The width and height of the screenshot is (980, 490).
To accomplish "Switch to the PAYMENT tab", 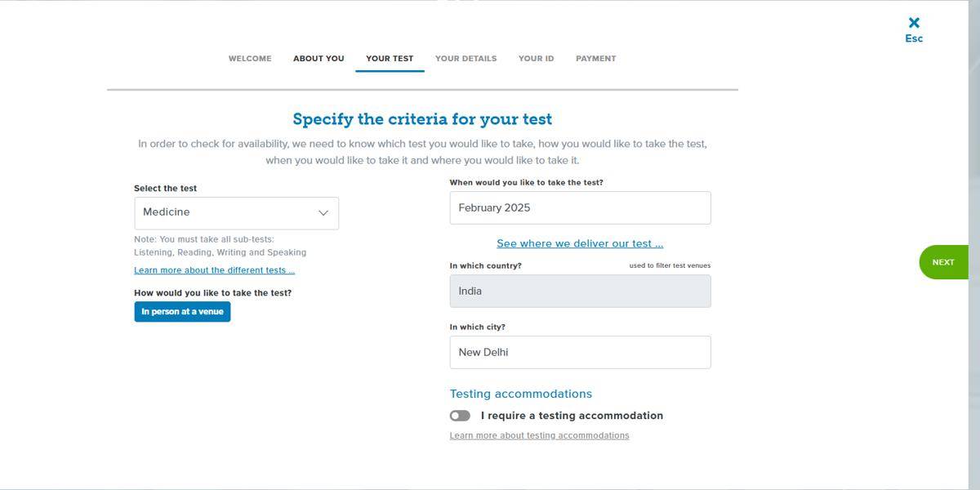I will 595,58.
